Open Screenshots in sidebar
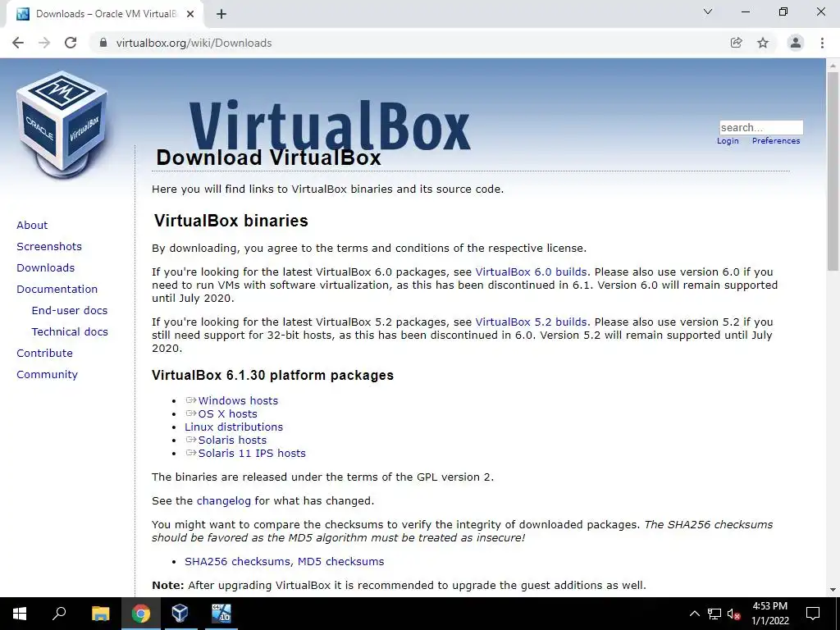Viewport: 840px width, 630px height. click(x=49, y=246)
